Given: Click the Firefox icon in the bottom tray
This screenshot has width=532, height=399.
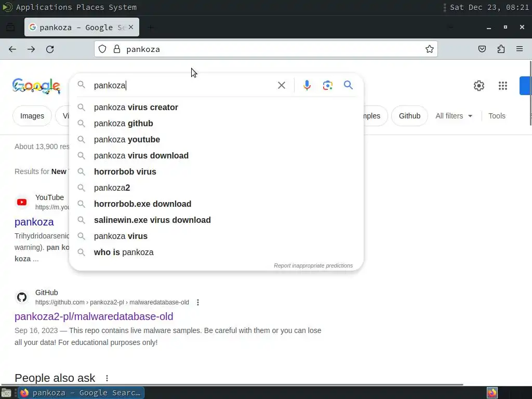Looking at the screenshot, I should (x=492, y=393).
